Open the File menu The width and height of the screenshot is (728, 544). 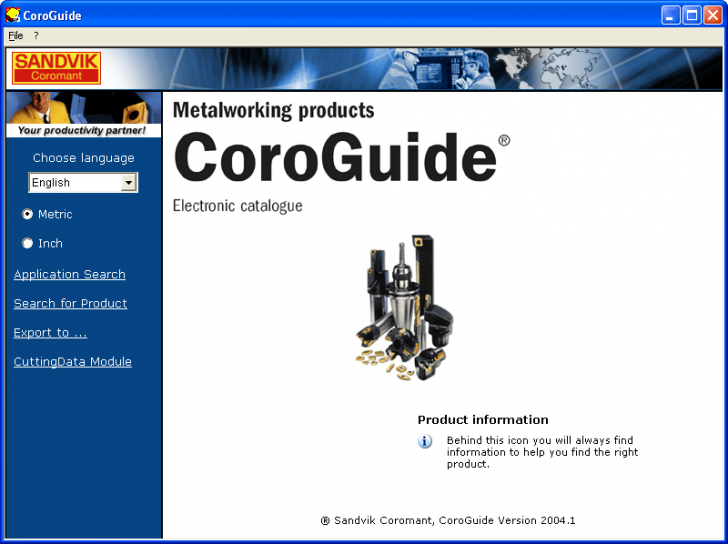tap(15, 36)
